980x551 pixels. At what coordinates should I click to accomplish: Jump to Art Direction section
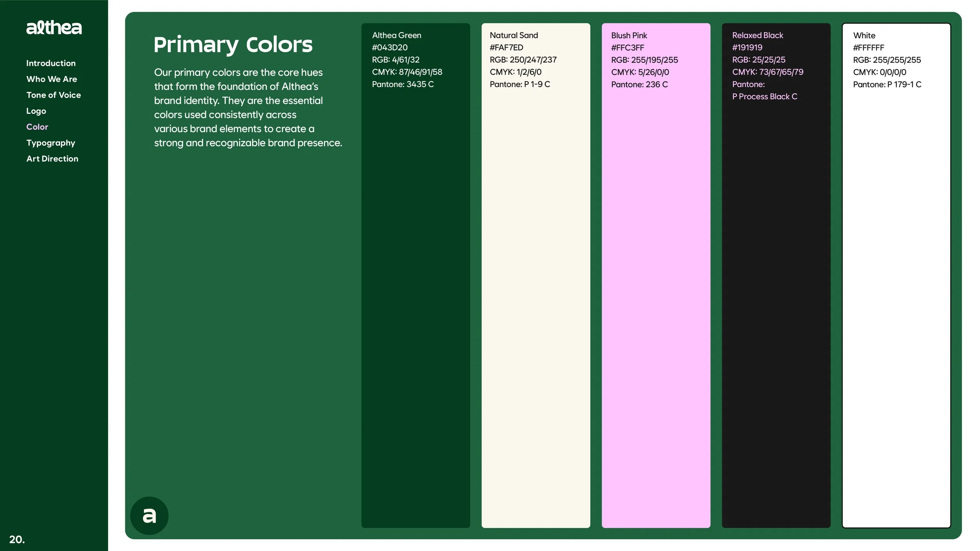click(53, 159)
